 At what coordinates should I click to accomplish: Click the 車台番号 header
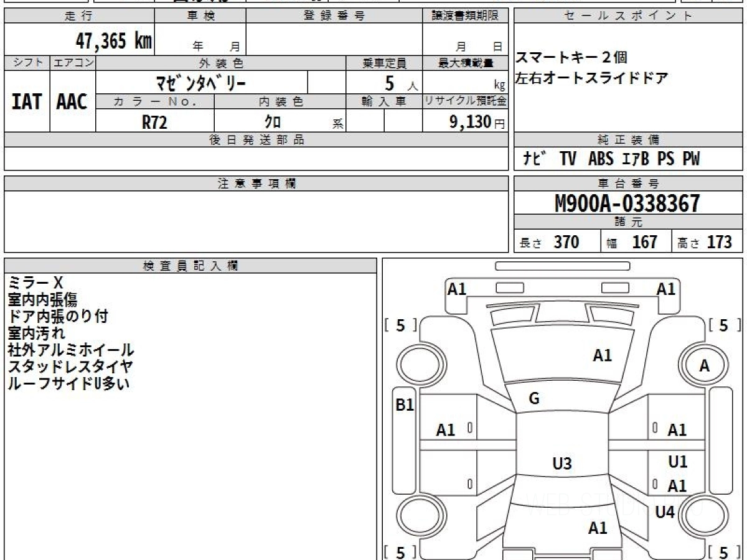click(x=628, y=184)
